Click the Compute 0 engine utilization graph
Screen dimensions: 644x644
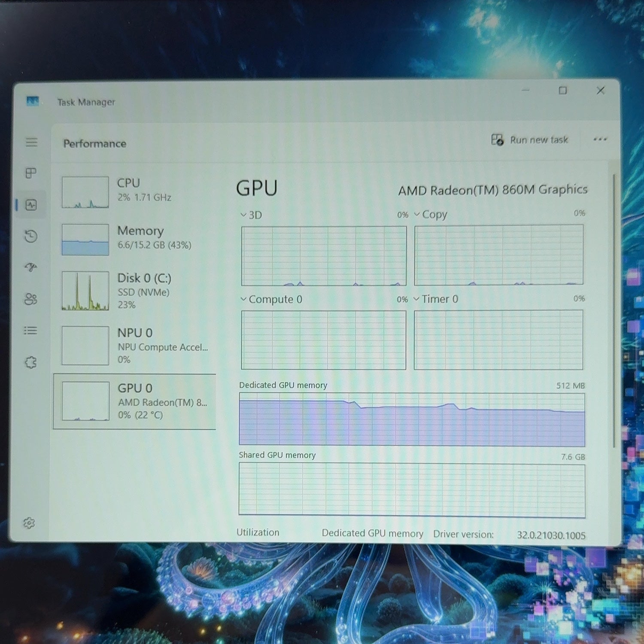(323, 340)
